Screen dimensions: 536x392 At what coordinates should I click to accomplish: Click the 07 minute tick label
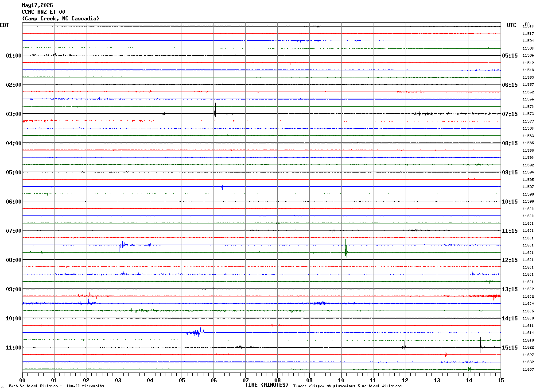point(245,380)
